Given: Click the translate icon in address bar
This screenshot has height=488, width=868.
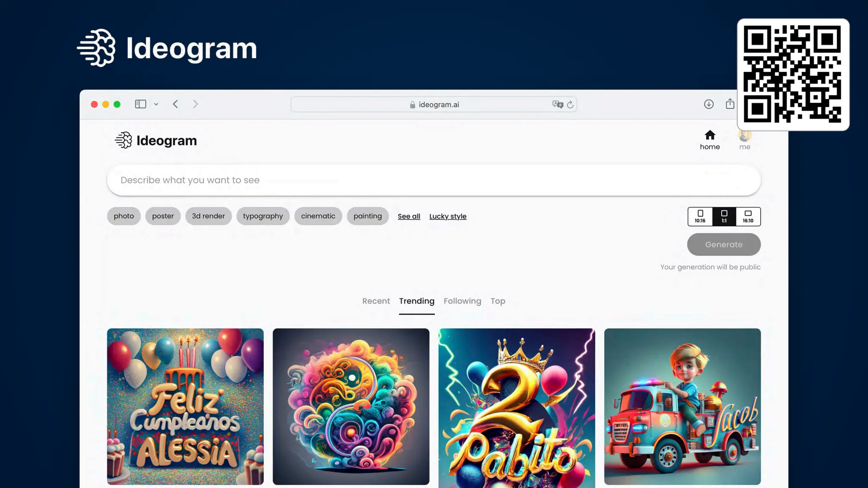Looking at the screenshot, I should click(558, 104).
